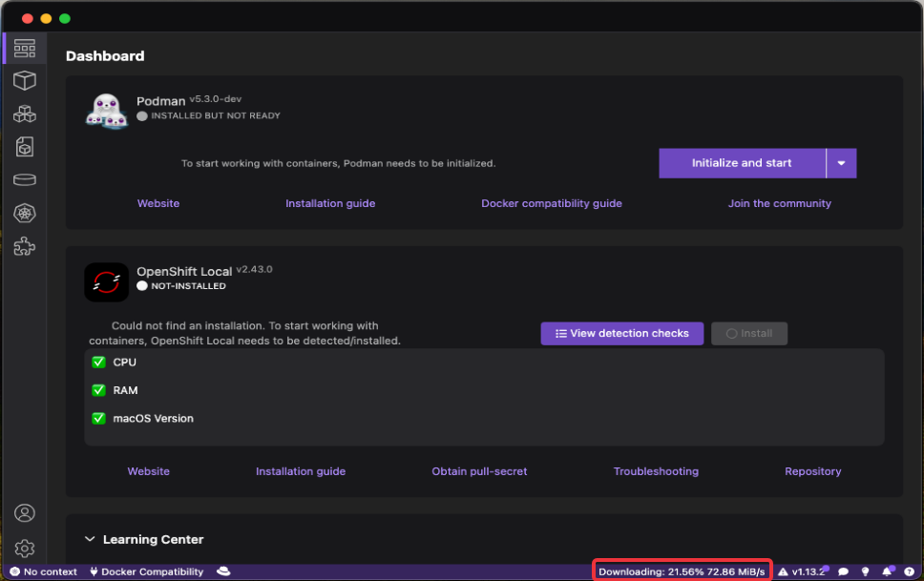This screenshot has width=924, height=581.
Task: Open the OpenShift Local Installation guide link
Action: [x=301, y=471]
